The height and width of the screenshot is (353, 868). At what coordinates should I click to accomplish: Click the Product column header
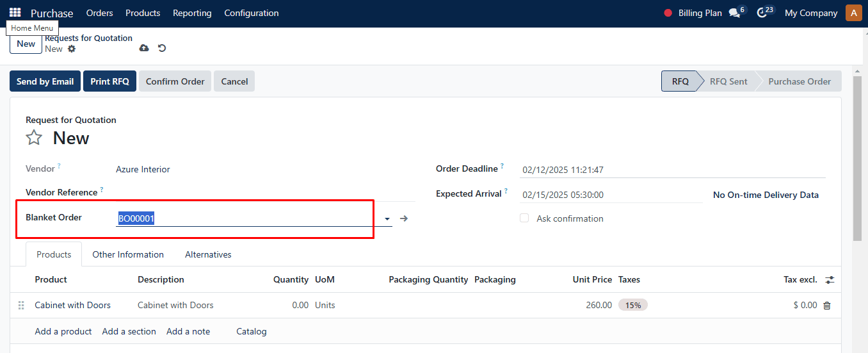[51, 279]
